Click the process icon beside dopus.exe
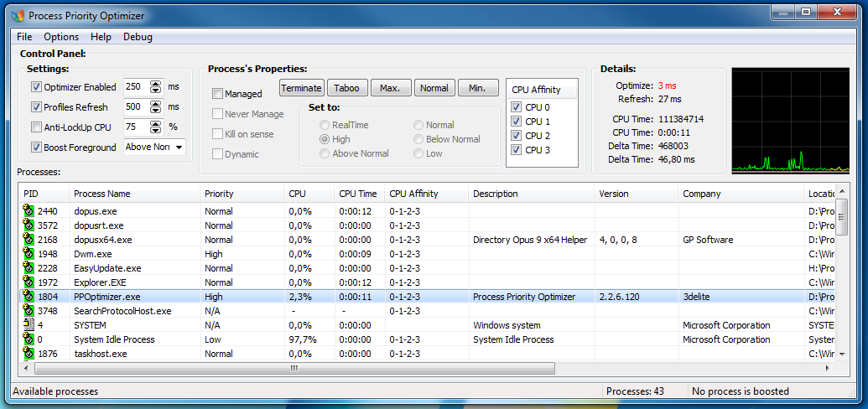Viewport: 868px width, 409px height. click(x=29, y=211)
